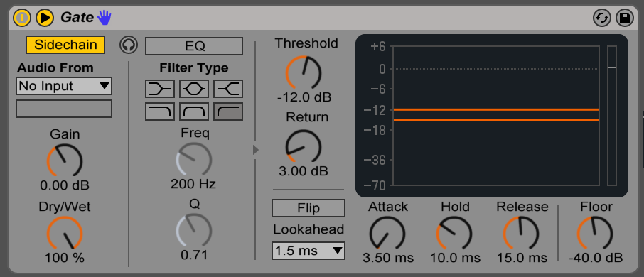The width and height of the screenshot is (644, 277).
Task: Select the low-pass filter type
Action: point(160,112)
